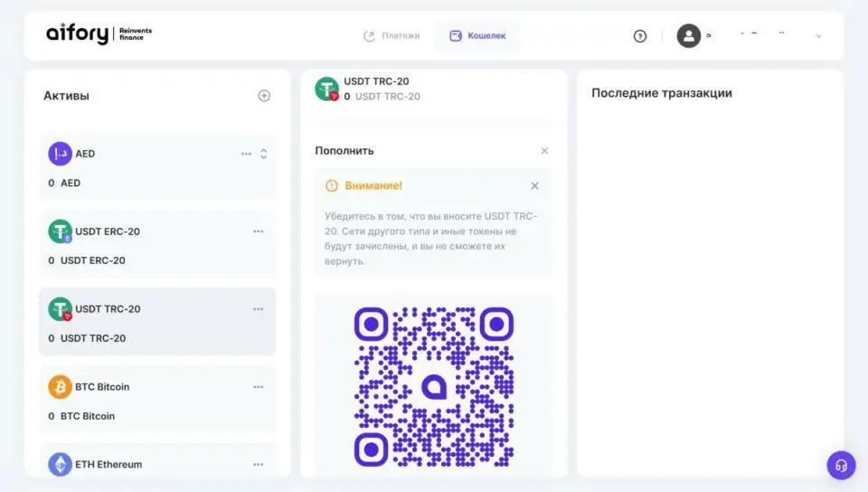Click the 'ETH Ethereum' asset name
This screenshot has height=492, width=868.
tap(108, 464)
